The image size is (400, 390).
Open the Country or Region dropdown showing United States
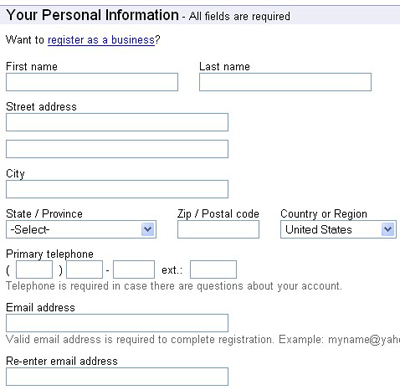[338, 229]
